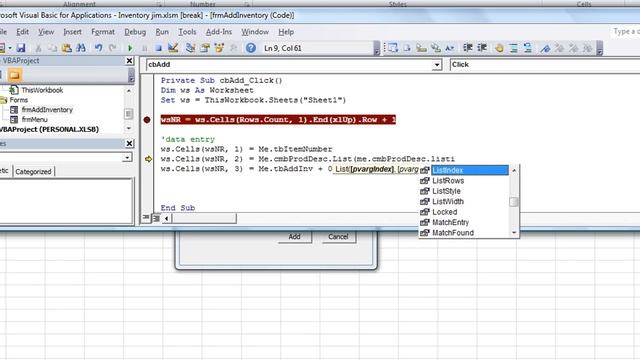Open the View menu

click(x=46, y=32)
